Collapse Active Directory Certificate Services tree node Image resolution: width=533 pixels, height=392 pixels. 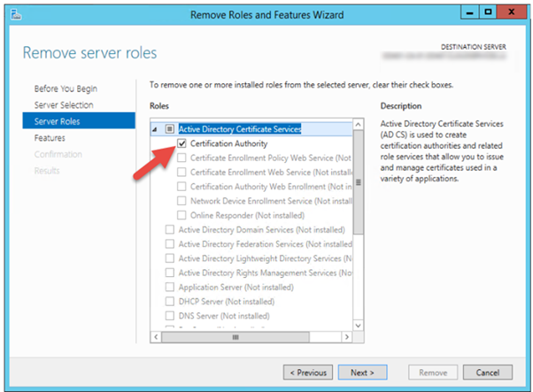(x=155, y=129)
